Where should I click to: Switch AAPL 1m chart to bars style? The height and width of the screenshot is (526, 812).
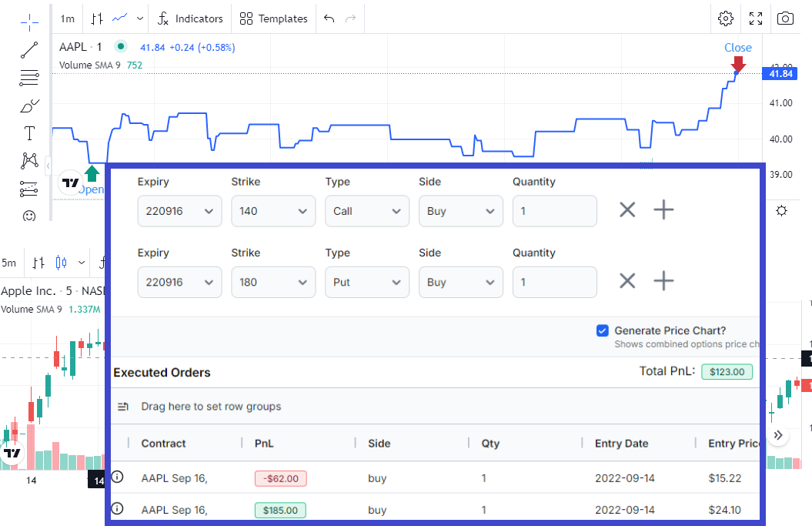point(97,19)
